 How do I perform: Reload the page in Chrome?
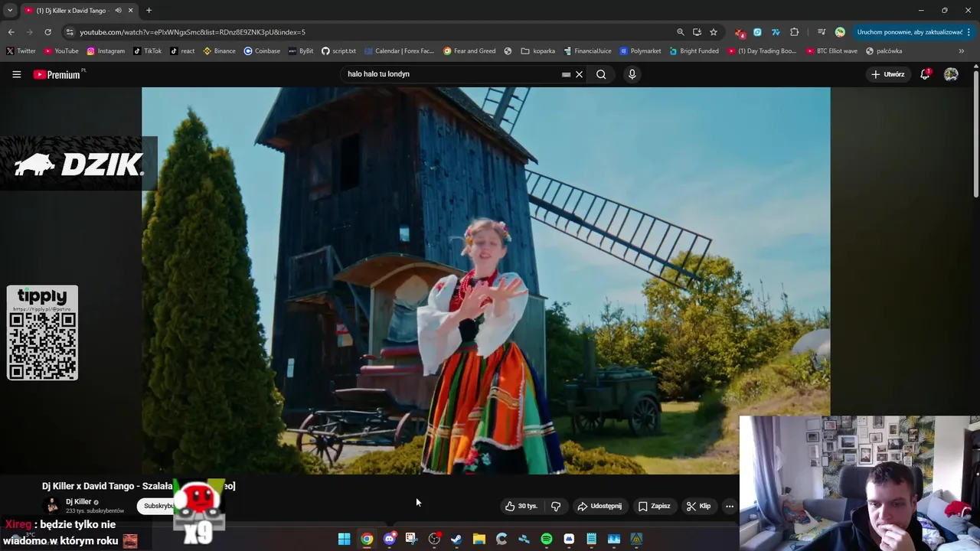[47, 32]
